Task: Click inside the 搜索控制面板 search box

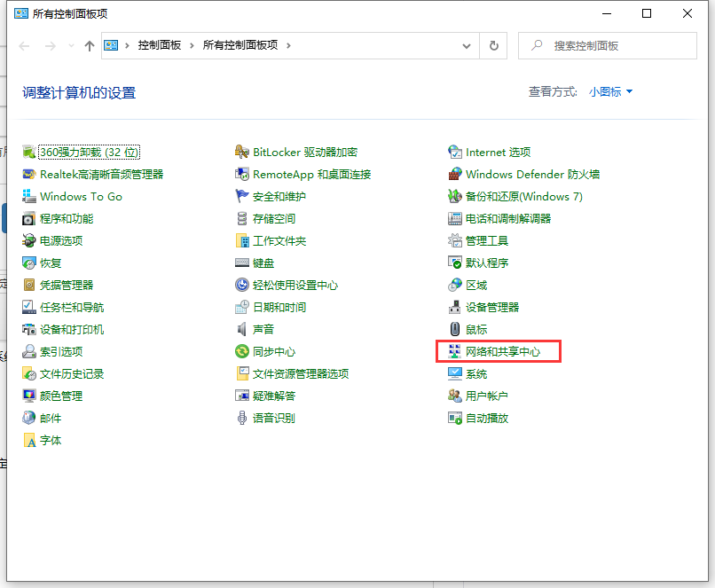Action: tap(612, 45)
